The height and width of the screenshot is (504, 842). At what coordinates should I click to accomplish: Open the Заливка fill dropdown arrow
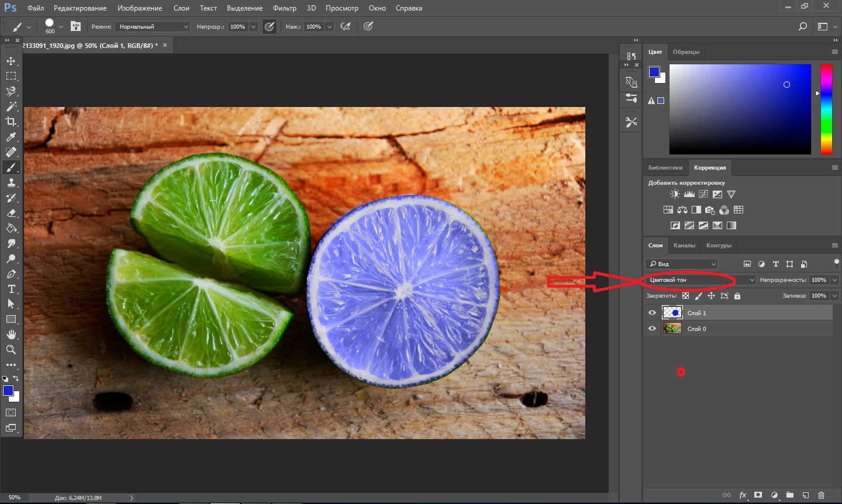(x=835, y=296)
